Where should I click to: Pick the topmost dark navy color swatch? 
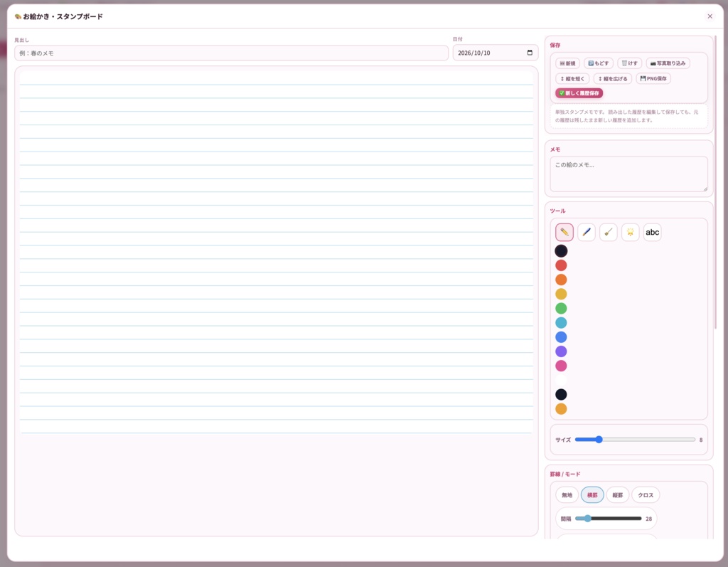click(561, 251)
